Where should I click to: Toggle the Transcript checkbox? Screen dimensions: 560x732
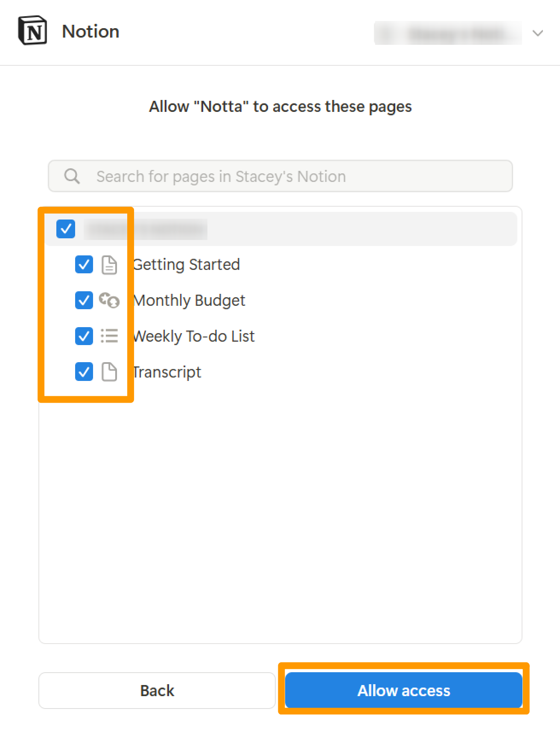[84, 372]
